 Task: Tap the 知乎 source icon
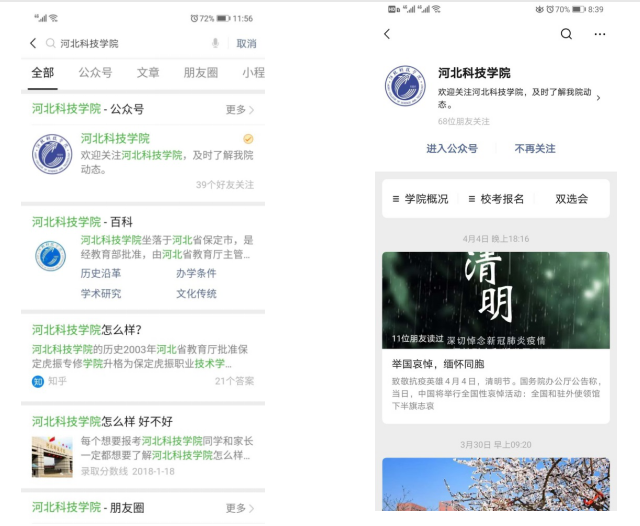pos(38,382)
